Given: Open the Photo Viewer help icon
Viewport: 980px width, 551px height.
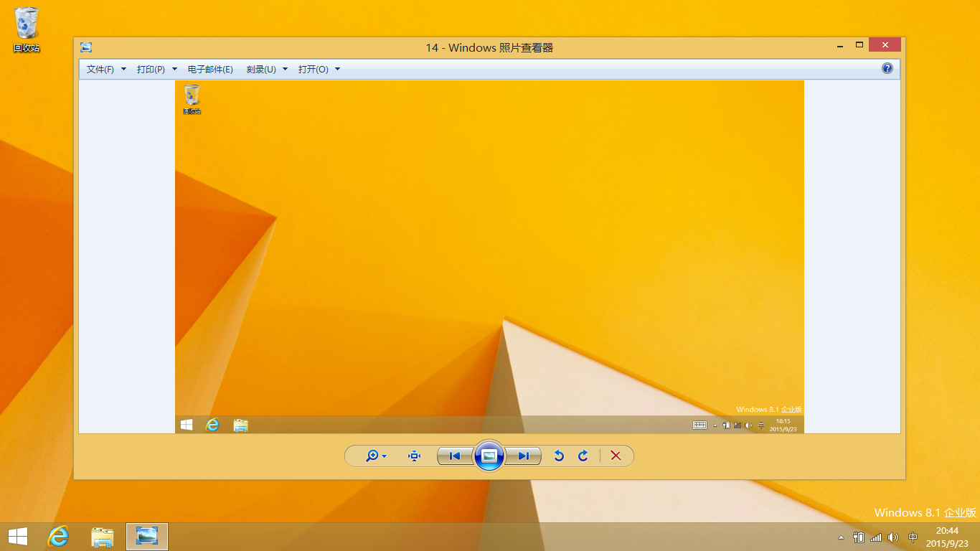Looking at the screenshot, I should 887,69.
